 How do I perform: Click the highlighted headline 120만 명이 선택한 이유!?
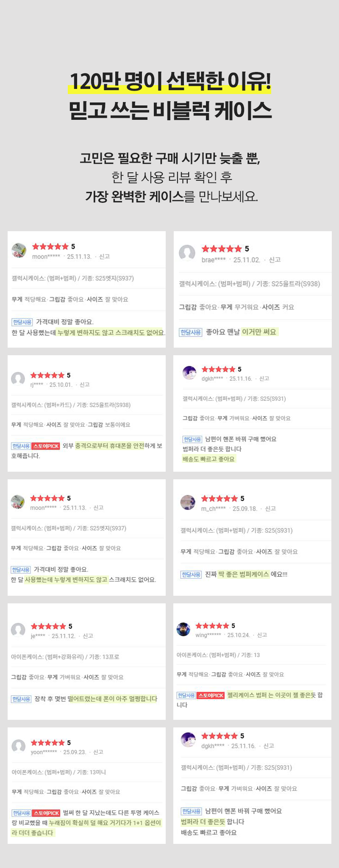click(x=169, y=81)
